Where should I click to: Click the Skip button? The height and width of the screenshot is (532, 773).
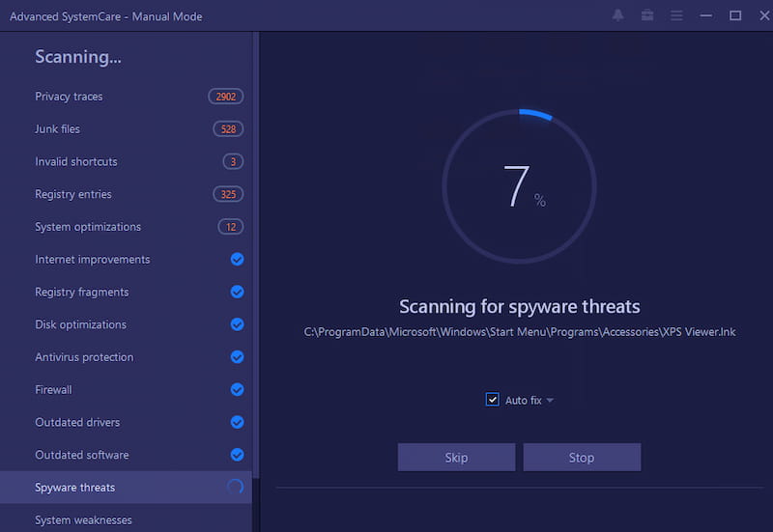[x=456, y=457]
